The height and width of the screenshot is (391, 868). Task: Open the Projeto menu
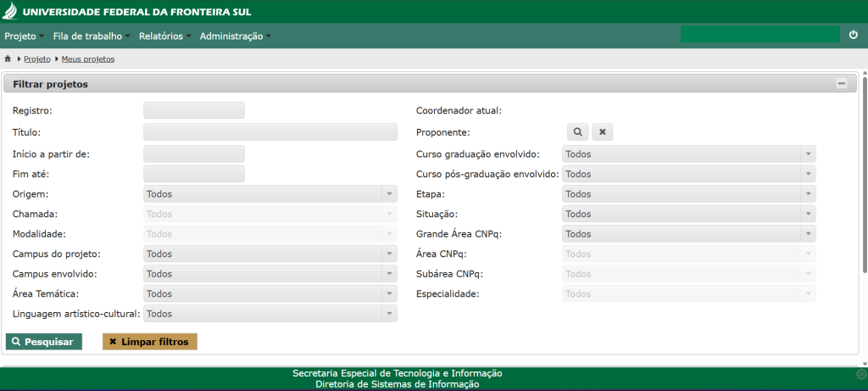[23, 36]
